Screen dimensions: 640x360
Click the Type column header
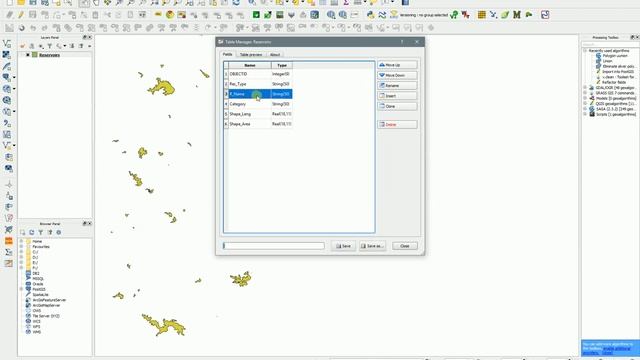[x=282, y=65]
